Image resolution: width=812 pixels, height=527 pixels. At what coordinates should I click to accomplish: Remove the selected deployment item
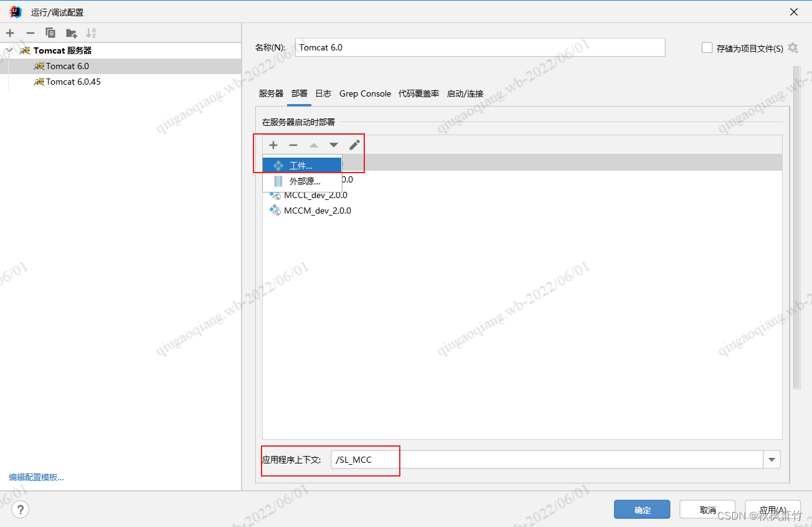point(293,145)
